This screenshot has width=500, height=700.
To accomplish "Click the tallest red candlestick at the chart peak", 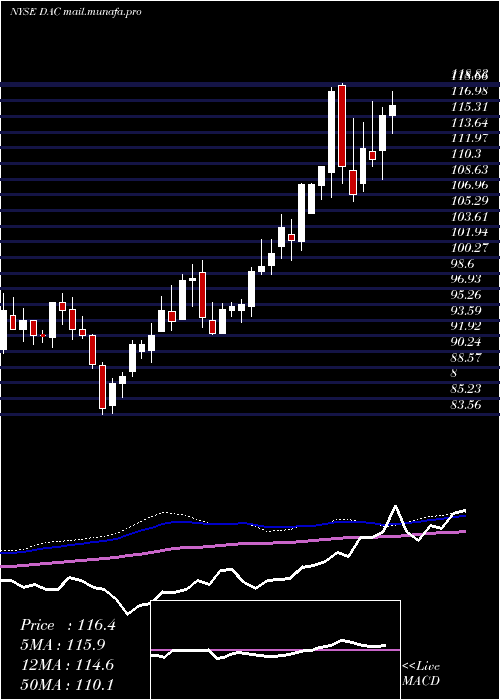I will (x=342, y=126).
